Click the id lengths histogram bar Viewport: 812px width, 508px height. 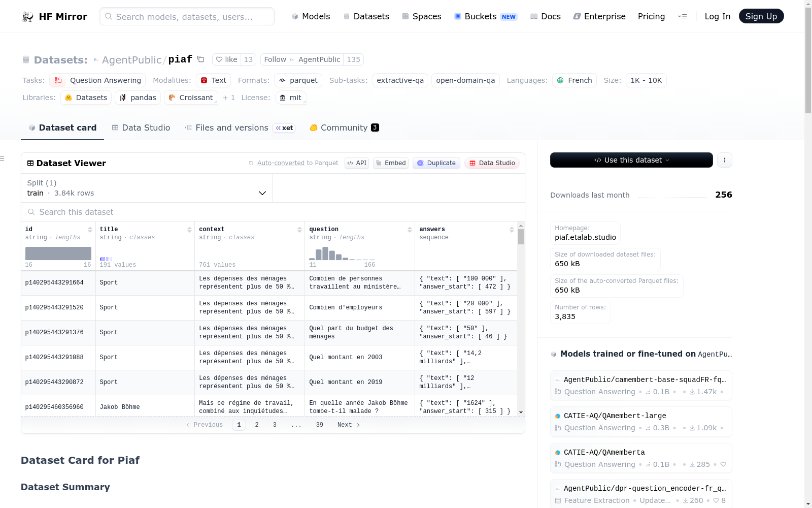point(58,253)
